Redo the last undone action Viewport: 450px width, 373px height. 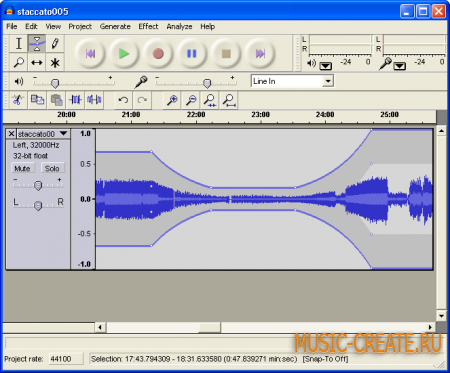click(142, 100)
